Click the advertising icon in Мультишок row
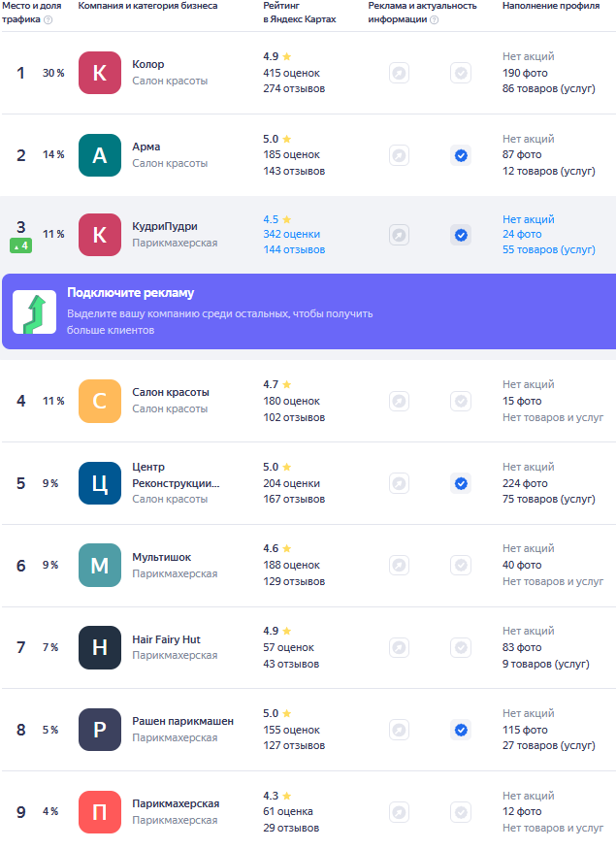This screenshot has height=849, width=616. 399,566
